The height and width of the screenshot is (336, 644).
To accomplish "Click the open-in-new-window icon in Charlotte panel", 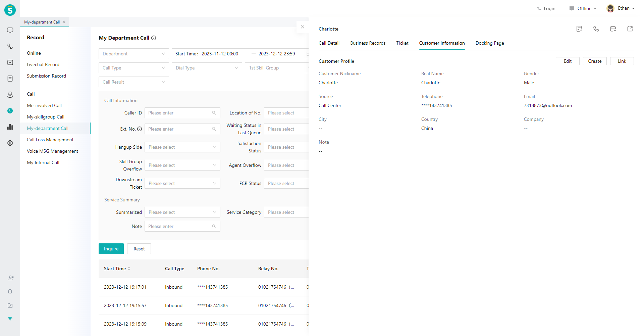I will click(x=630, y=29).
